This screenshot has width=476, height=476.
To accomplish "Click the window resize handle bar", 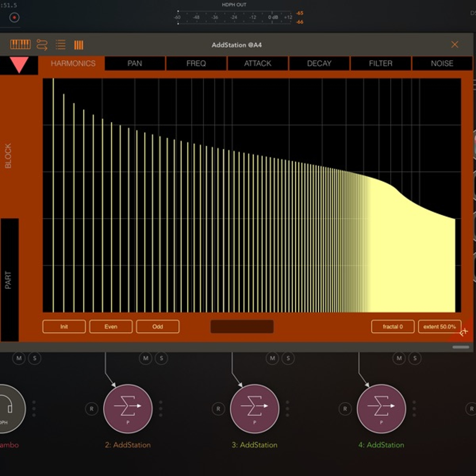I will pos(461,347).
